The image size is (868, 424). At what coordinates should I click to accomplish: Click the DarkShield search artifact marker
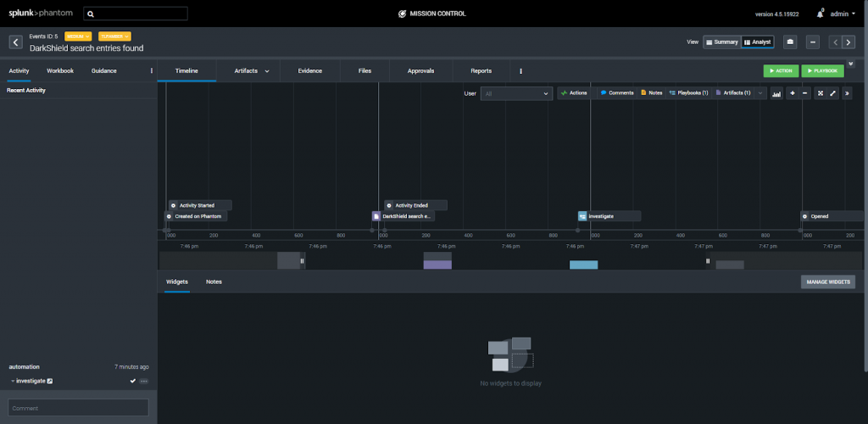[403, 216]
